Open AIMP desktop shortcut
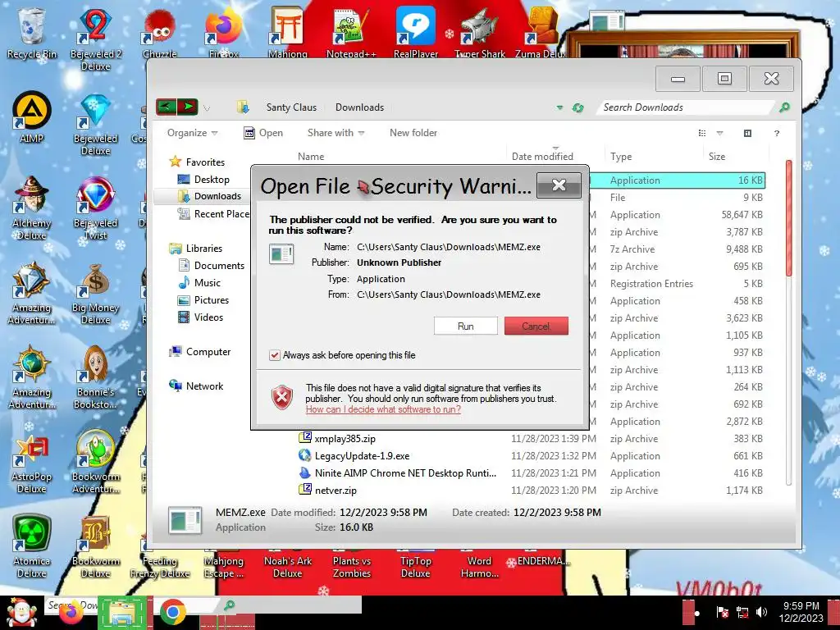Viewport: 840px width, 630px height. pos(32,118)
